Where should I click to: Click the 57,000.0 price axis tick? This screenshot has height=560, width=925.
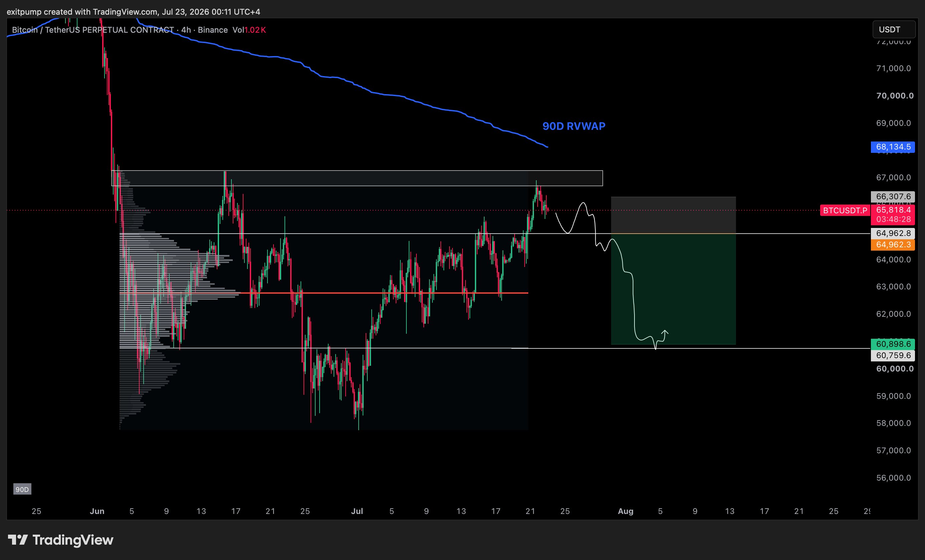pos(894,451)
